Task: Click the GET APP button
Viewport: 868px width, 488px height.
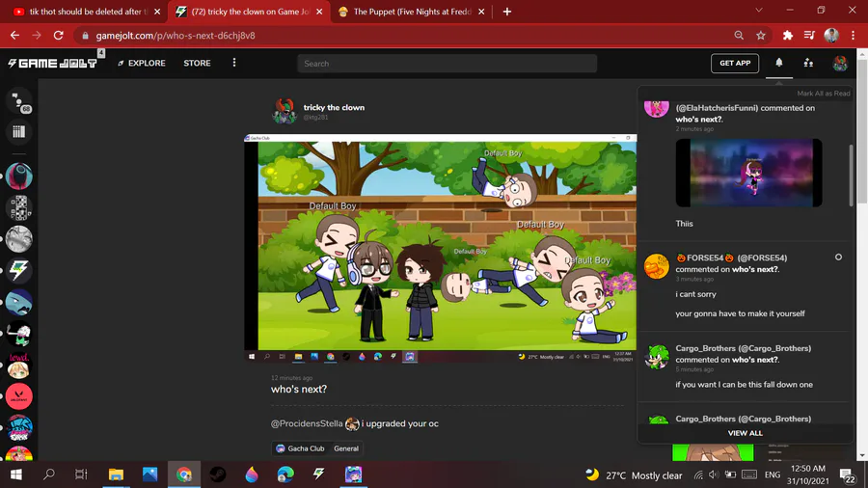Action: click(735, 63)
